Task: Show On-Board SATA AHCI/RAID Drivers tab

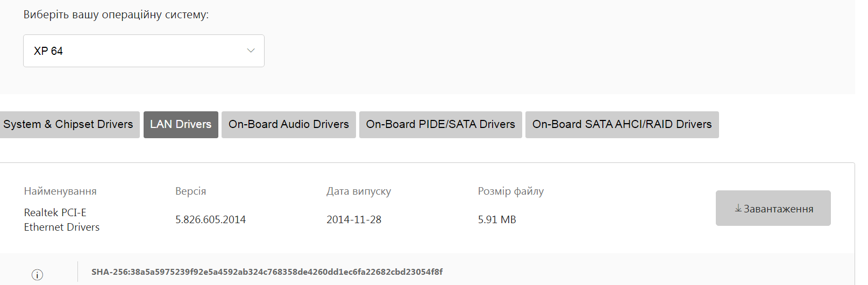Action: 622,125
